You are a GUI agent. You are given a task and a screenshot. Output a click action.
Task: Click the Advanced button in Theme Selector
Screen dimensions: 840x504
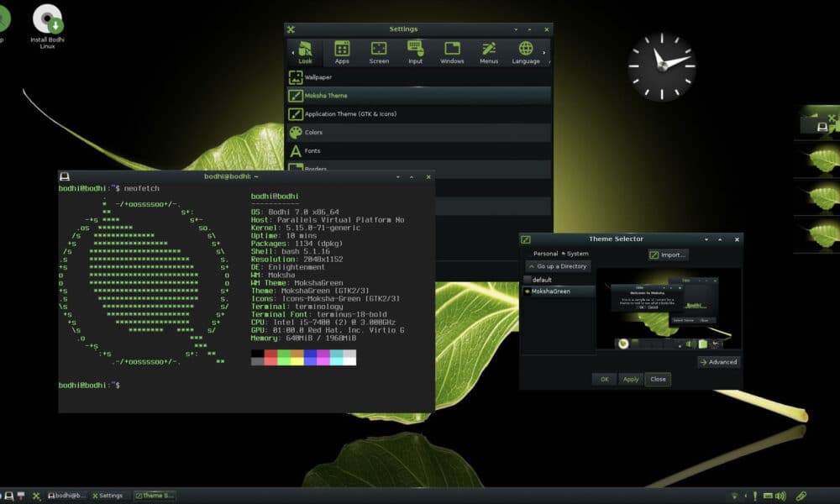click(718, 362)
